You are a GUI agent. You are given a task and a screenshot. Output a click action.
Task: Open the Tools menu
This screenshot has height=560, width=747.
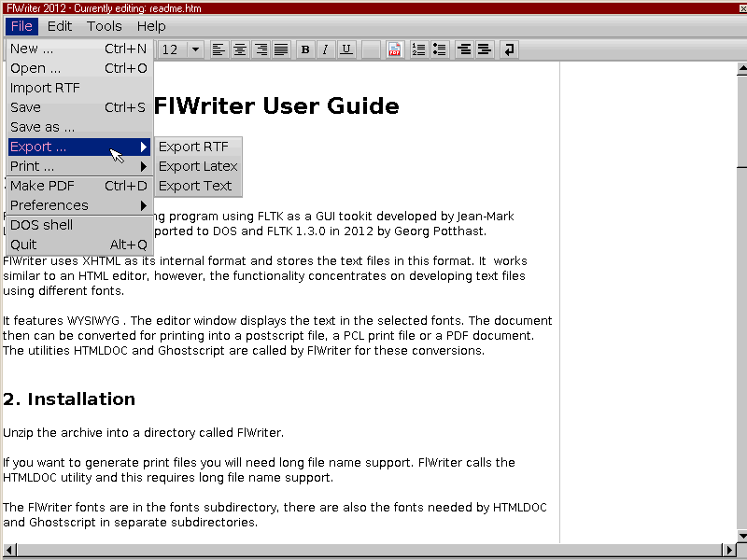105,26
